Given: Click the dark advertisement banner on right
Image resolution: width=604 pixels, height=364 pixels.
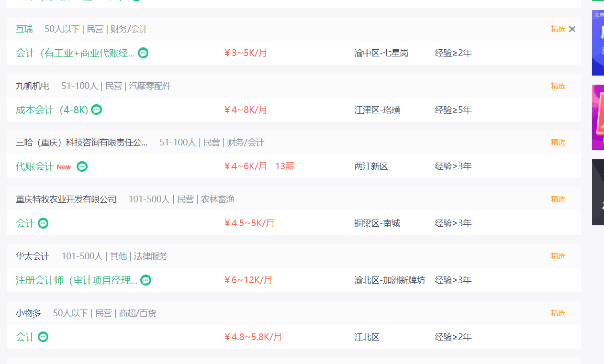Looking at the screenshot, I should [598, 192].
